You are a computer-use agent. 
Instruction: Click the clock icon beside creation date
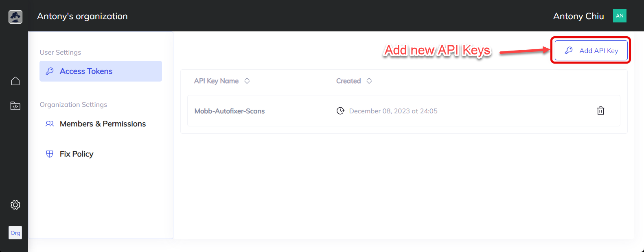click(x=340, y=111)
